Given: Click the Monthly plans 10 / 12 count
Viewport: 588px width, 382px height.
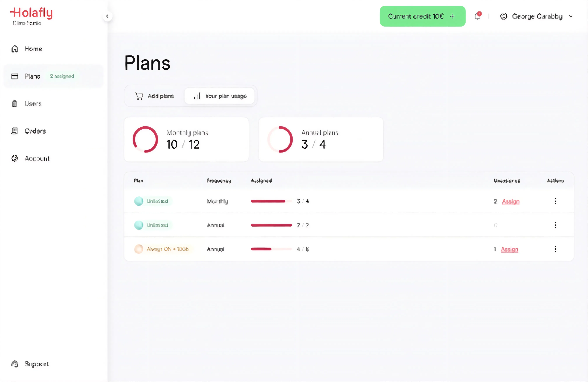Looking at the screenshot, I should click(183, 144).
